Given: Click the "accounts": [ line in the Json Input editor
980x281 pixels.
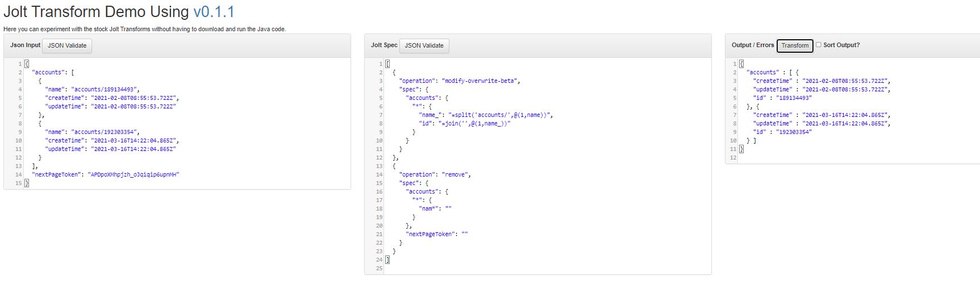Looking at the screenshot, I should tap(53, 73).
